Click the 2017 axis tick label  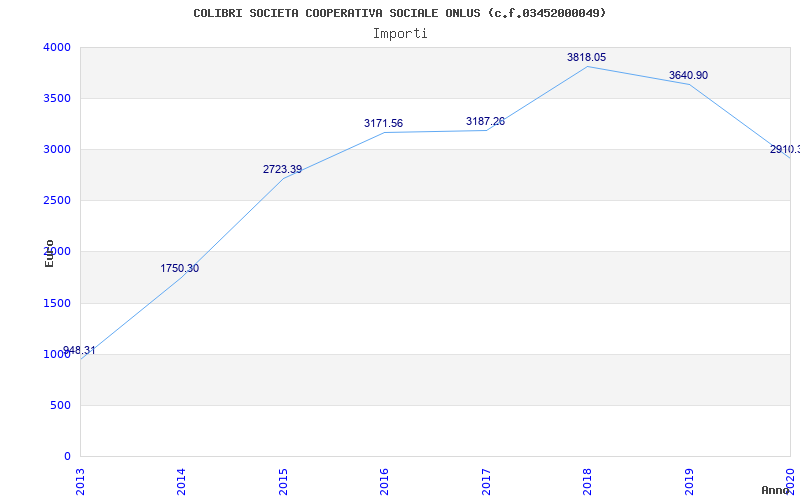tap(486, 482)
